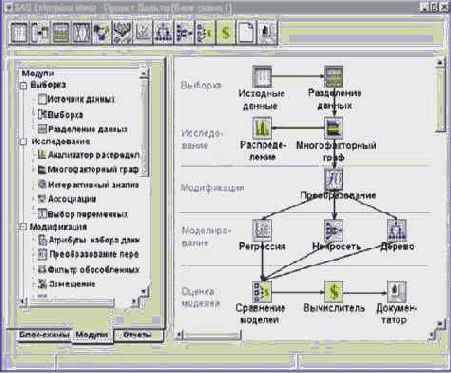Switch to the Блок-схемы tab
The width and height of the screenshot is (451, 373).
(44, 335)
